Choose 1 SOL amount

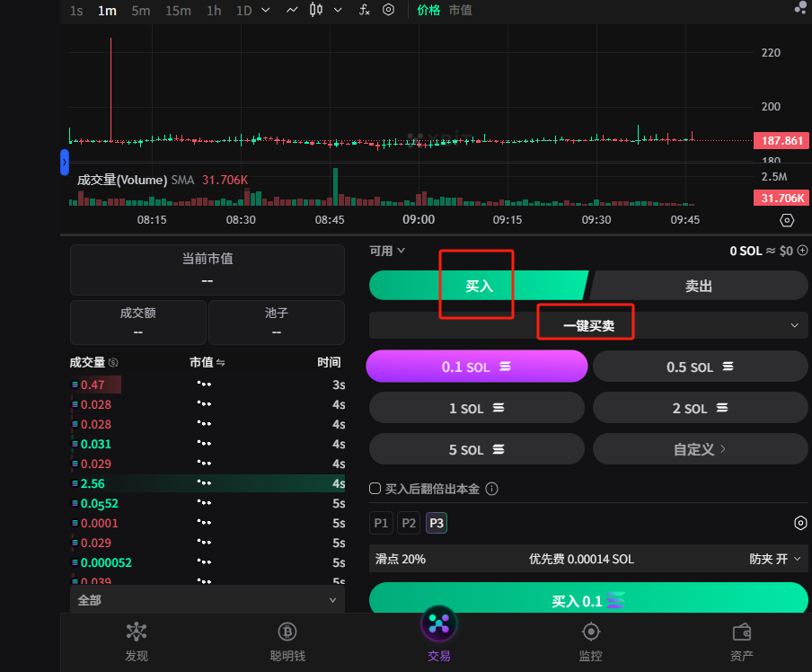pos(477,408)
